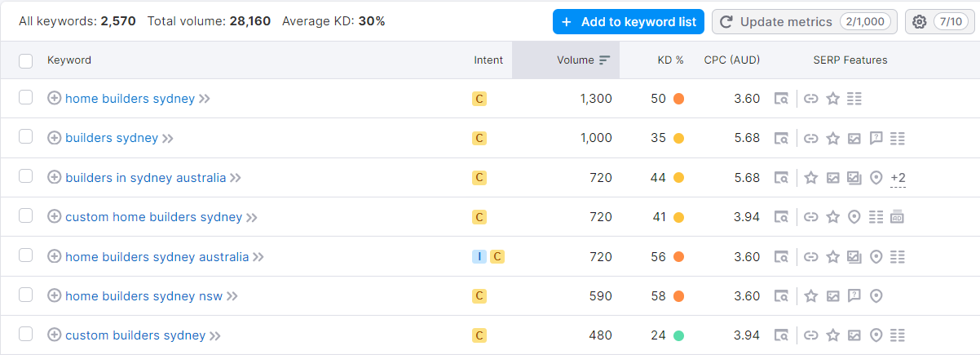Show the +2 more SERP features
This screenshot has height=355, width=980.
[898, 178]
